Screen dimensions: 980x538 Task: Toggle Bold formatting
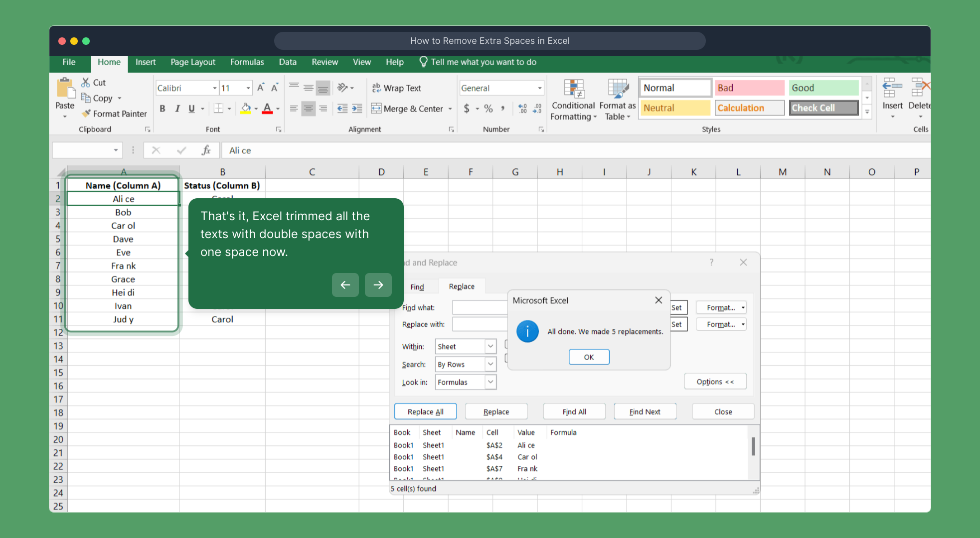163,109
